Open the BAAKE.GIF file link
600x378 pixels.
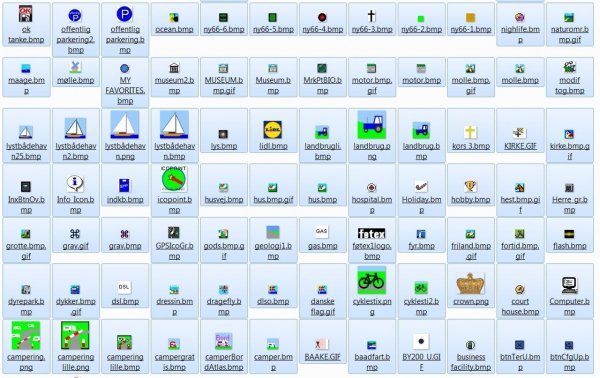click(322, 357)
